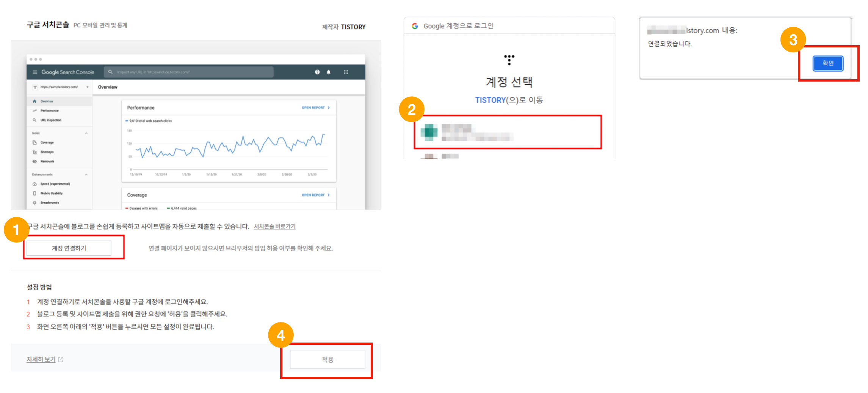Click the 계정 연결하기 button

pos(69,248)
